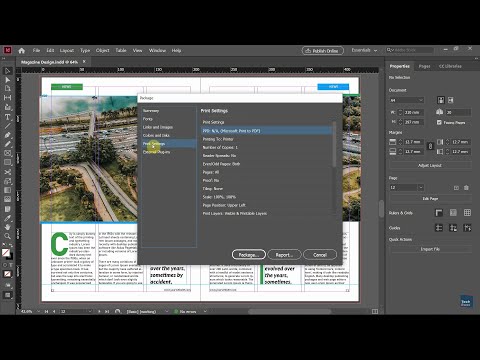Select the Scissors tool
This screenshot has width=480, height=360.
7,172
